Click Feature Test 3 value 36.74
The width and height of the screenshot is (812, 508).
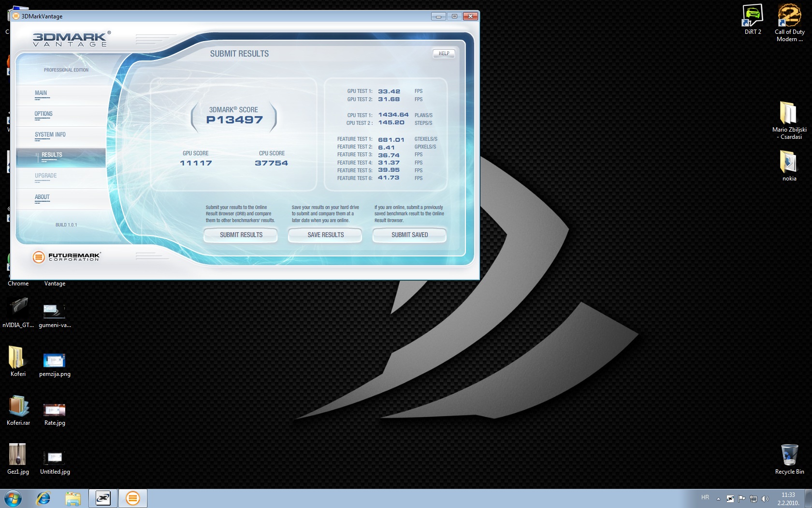point(389,155)
